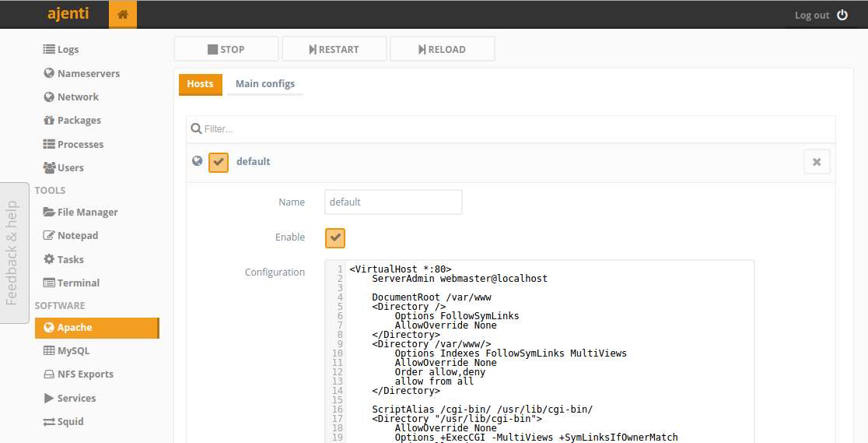The image size is (868, 443).
Task: Click the globe icon beside default host
Action: pos(197,161)
